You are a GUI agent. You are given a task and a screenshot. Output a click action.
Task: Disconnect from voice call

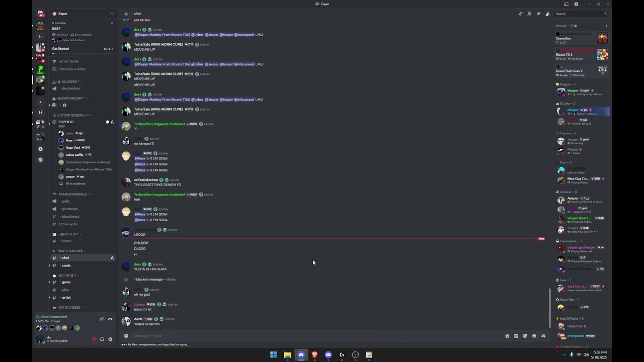pyautogui.click(x=110, y=319)
